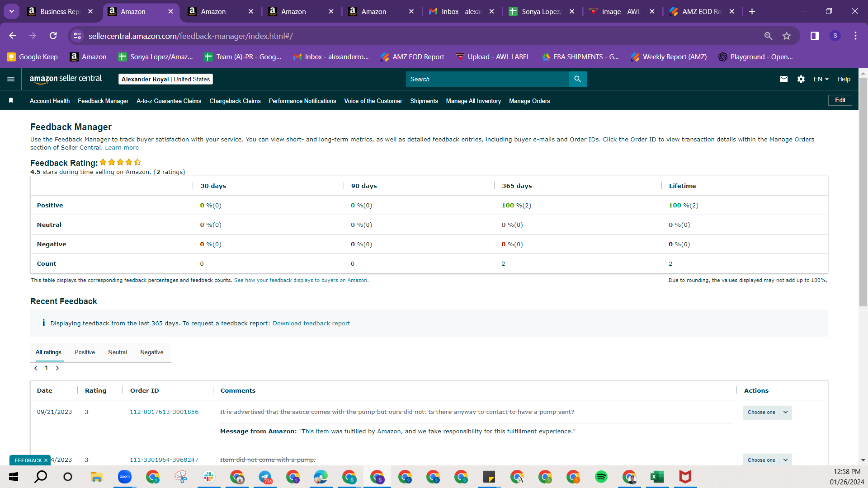Open the mail messages icon
The height and width of the screenshot is (488, 868).
pos(784,79)
